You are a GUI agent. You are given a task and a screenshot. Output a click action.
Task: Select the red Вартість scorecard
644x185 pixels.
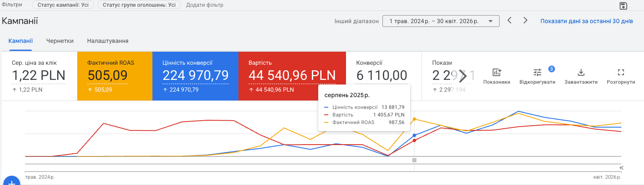pyautogui.click(x=292, y=76)
